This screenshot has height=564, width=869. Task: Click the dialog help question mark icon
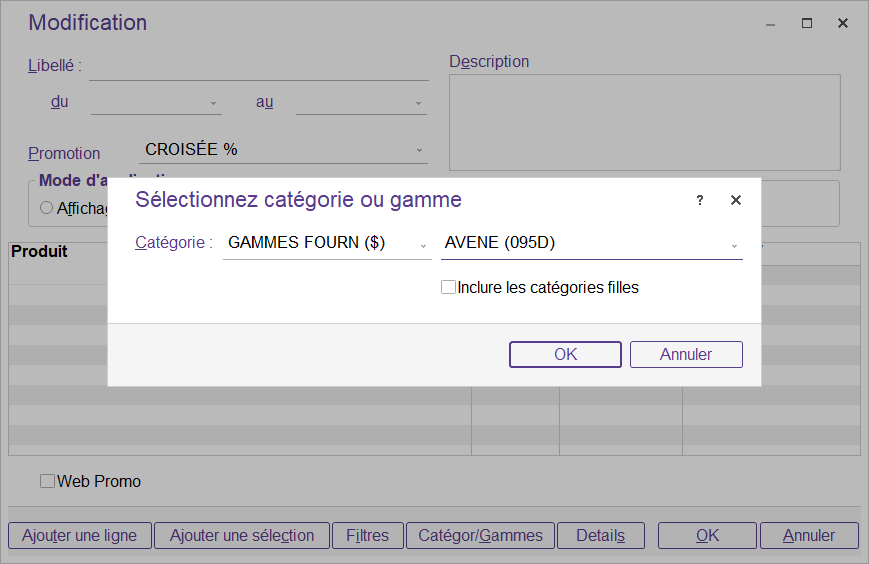tap(700, 200)
